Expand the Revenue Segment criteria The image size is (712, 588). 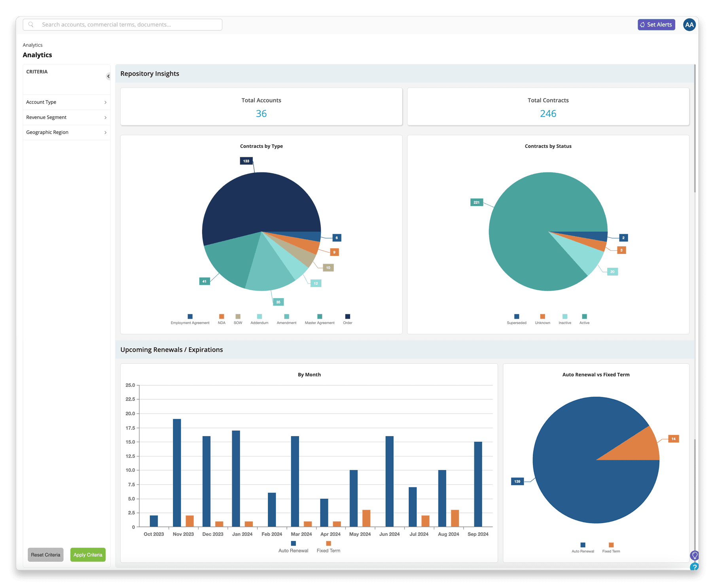coord(66,117)
